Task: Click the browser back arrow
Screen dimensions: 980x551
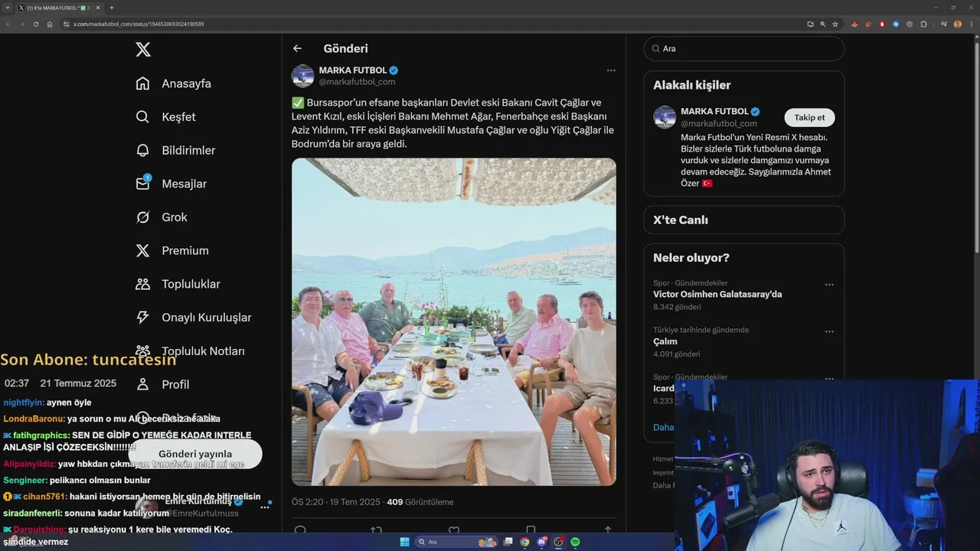Action: [x=8, y=24]
